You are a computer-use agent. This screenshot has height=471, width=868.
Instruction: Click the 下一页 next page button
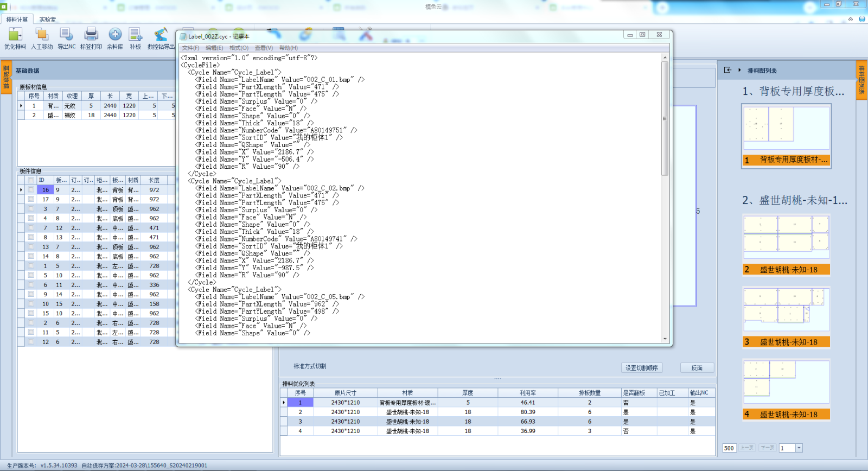[768, 448]
